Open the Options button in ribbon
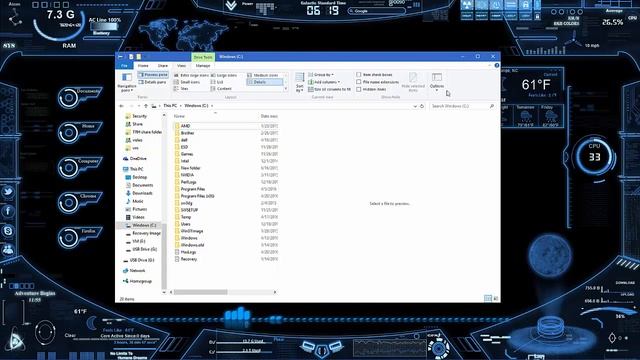 tap(437, 81)
